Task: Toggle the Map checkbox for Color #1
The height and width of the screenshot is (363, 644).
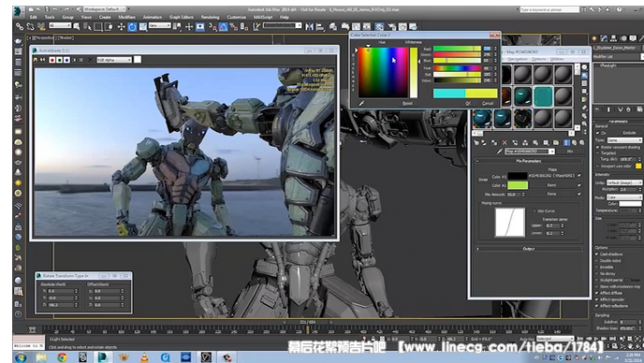Action: pos(579,176)
